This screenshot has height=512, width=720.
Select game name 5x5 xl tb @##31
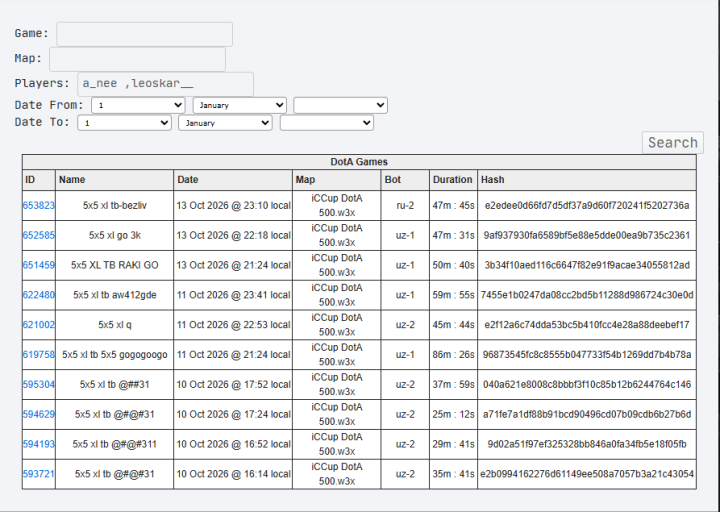tap(115, 385)
